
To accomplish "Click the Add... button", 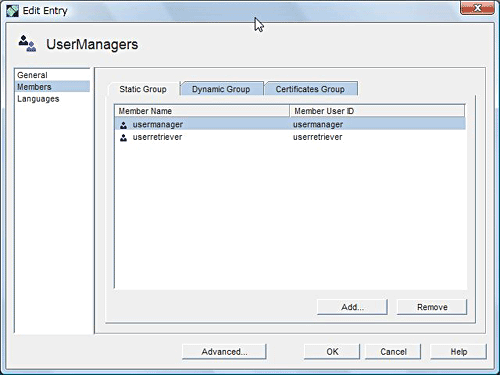I will click(352, 307).
